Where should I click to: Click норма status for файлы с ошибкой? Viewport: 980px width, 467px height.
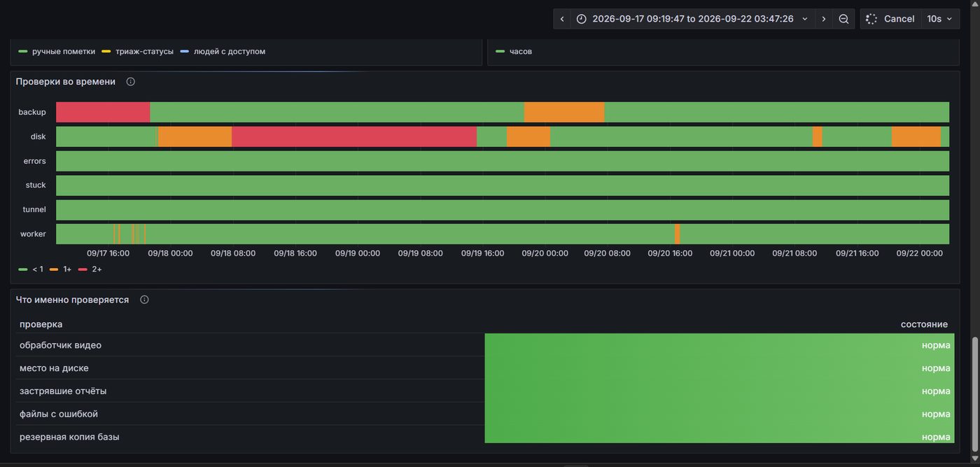tap(936, 414)
